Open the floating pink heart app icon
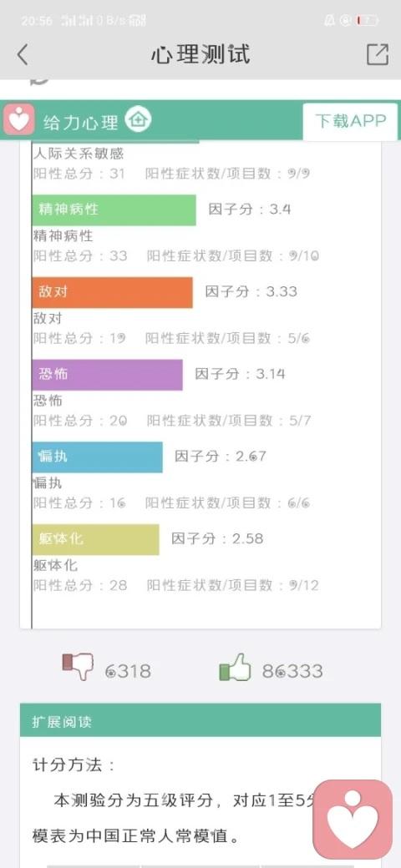 [x=353, y=820]
